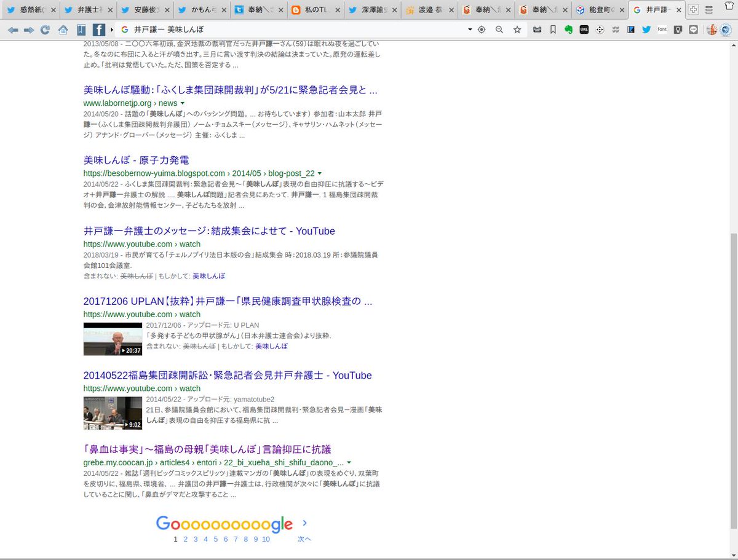Click the location target icon in address bar

coord(482,30)
